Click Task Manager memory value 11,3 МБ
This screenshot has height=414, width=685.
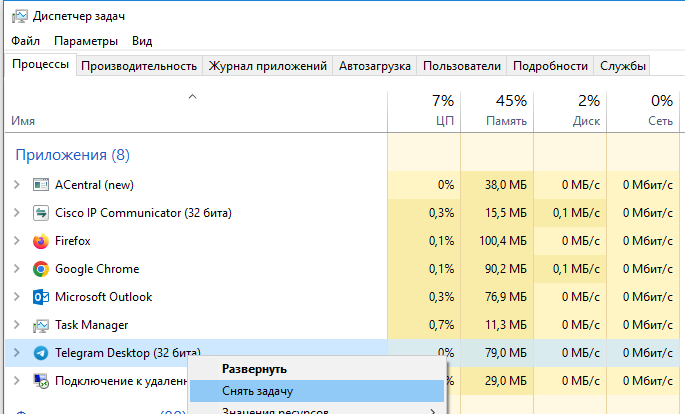coord(506,325)
